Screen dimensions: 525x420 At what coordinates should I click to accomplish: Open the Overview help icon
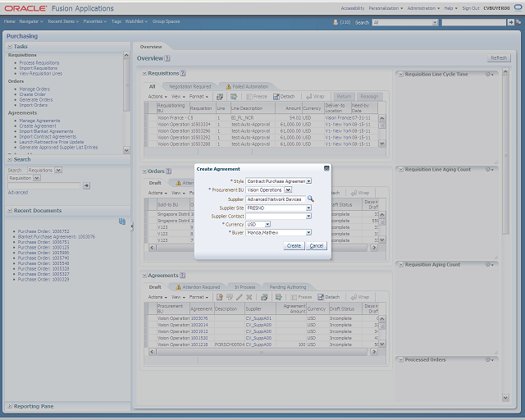click(167, 58)
